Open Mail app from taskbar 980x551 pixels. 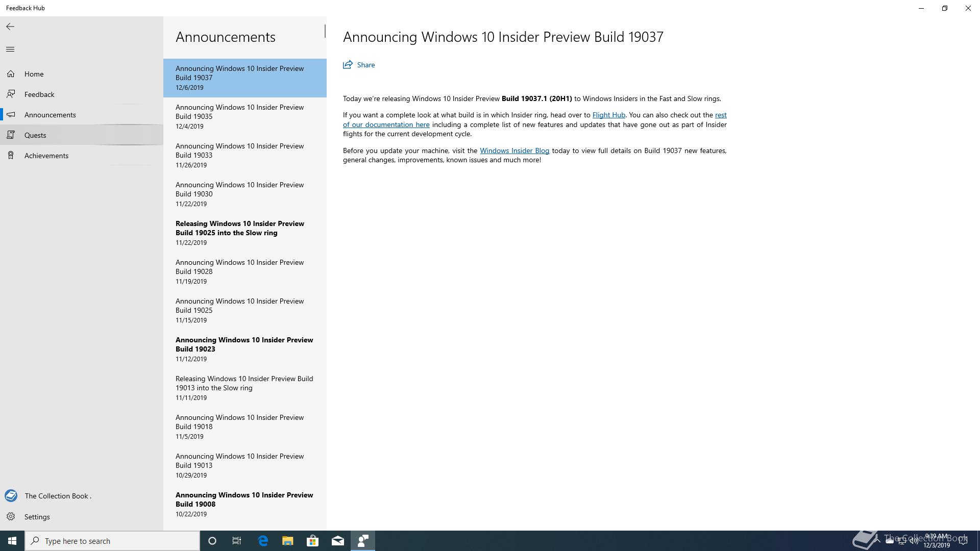point(338,541)
